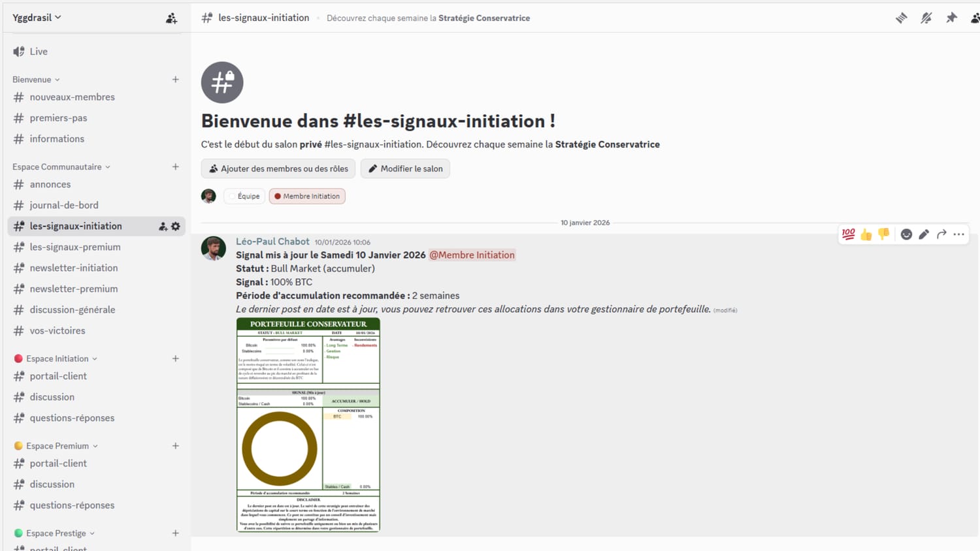Screen dimensions: 980x551
Task: Open the invite people icon beside Yggdrasil
Action: tap(171, 18)
